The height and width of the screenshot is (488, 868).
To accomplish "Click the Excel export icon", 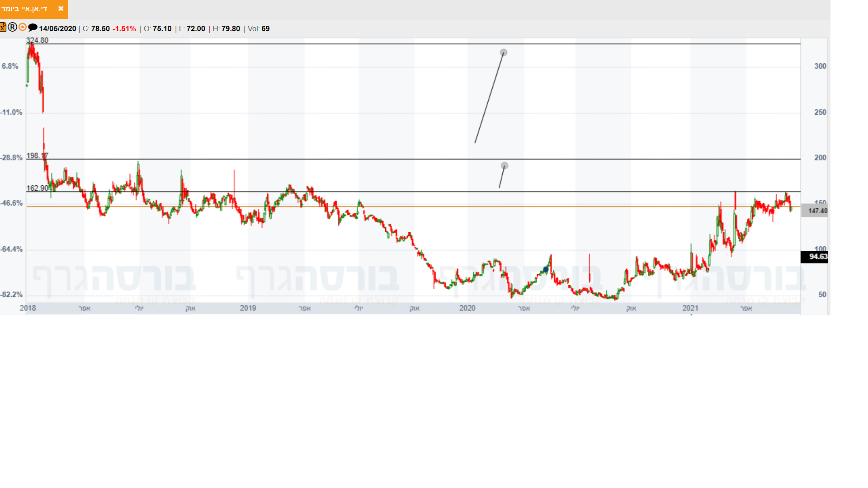I will pyautogui.click(x=3, y=28).
